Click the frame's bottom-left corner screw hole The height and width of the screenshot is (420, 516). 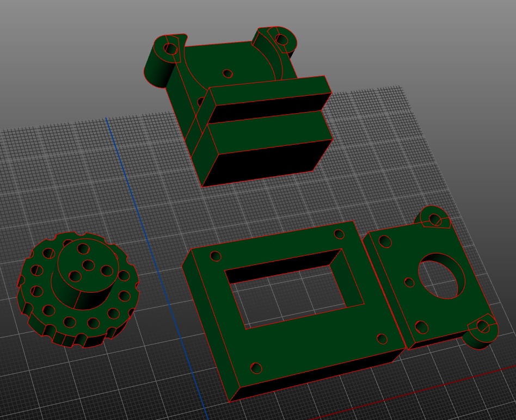(x=256, y=368)
